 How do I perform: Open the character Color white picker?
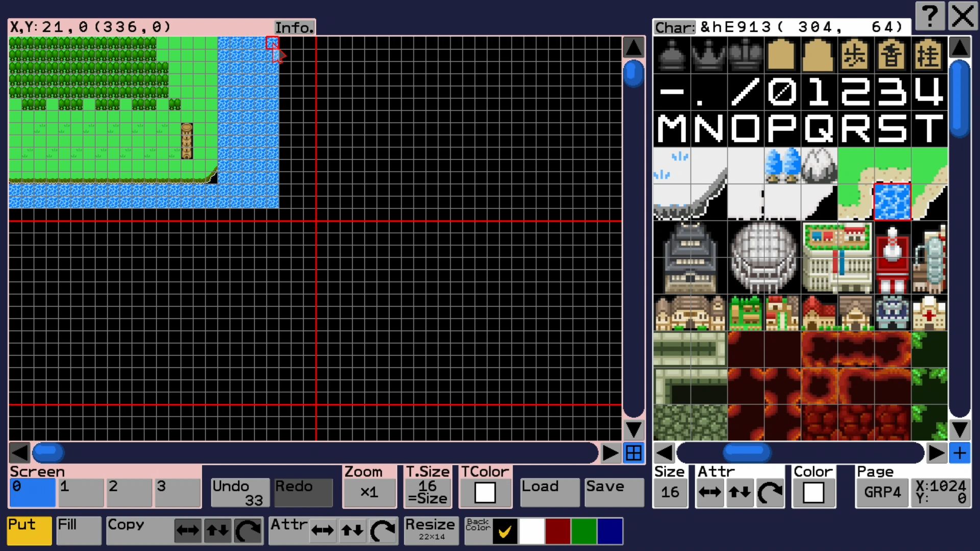tap(814, 493)
